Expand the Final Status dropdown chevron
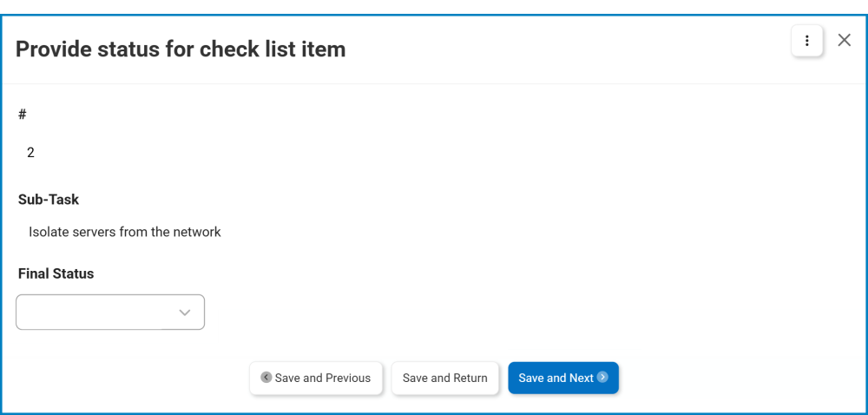The image size is (868, 415). pos(185,313)
